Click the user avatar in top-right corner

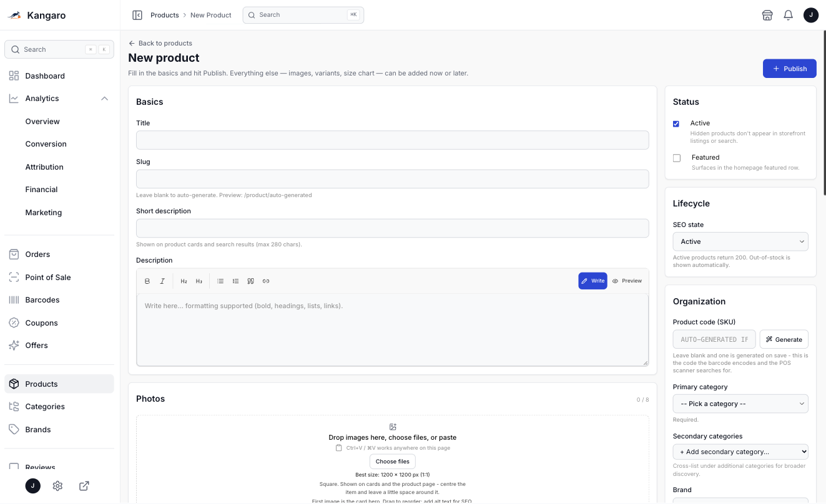[x=811, y=15]
